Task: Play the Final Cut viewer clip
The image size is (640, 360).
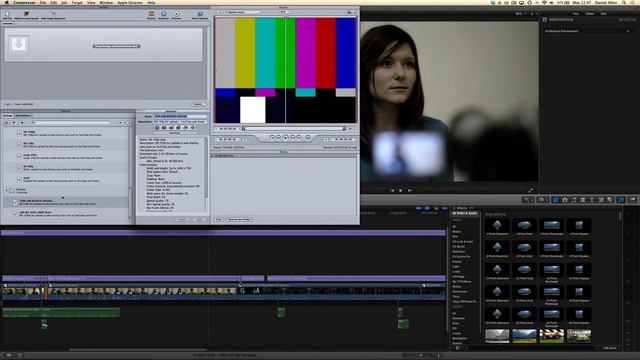Action: point(400,190)
